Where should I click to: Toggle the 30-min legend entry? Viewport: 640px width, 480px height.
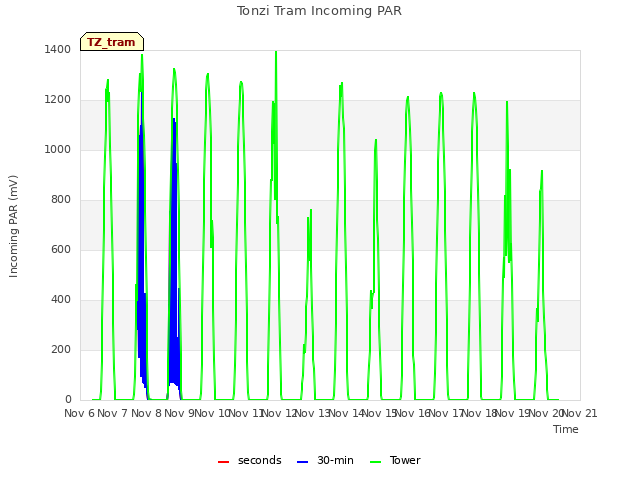click(x=325, y=460)
